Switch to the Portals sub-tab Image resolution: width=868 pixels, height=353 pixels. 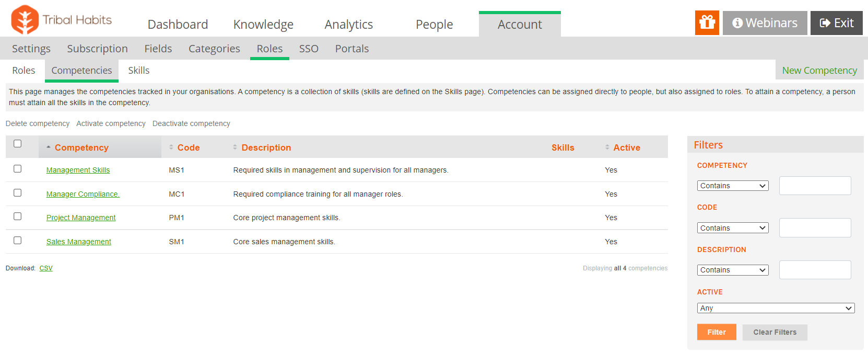pyautogui.click(x=352, y=49)
